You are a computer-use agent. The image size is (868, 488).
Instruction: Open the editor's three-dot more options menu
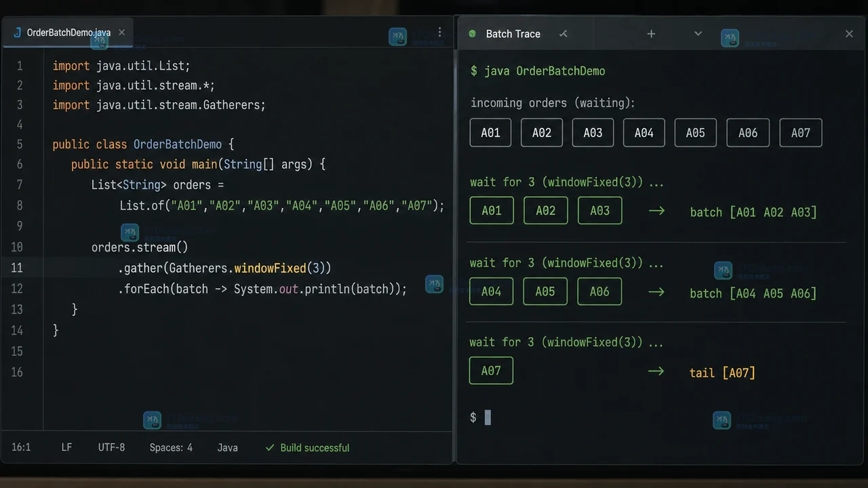(439, 33)
